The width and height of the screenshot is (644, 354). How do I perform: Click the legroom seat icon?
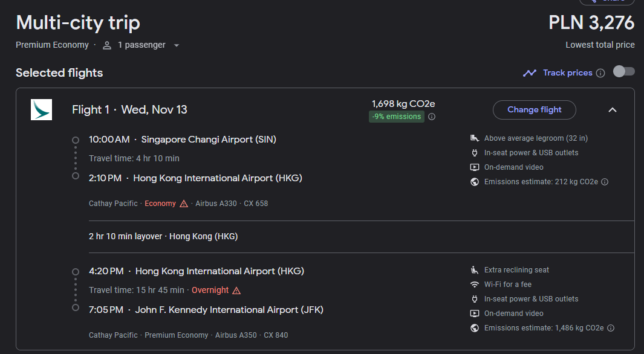pyautogui.click(x=474, y=138)
